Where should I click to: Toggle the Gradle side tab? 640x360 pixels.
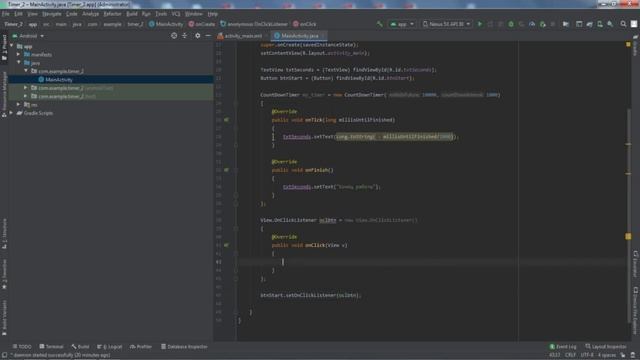tap(636, 46)
